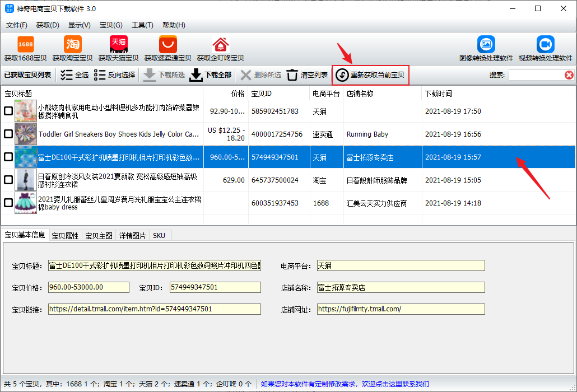The image size is (577, 392).
Task: Switch to SKU tab
Action: (x=159, y=236)
